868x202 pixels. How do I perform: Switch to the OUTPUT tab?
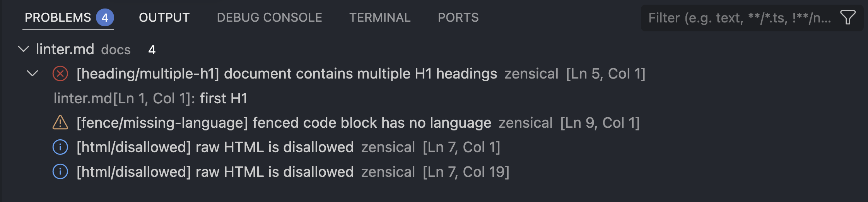[x=164, y=17]
